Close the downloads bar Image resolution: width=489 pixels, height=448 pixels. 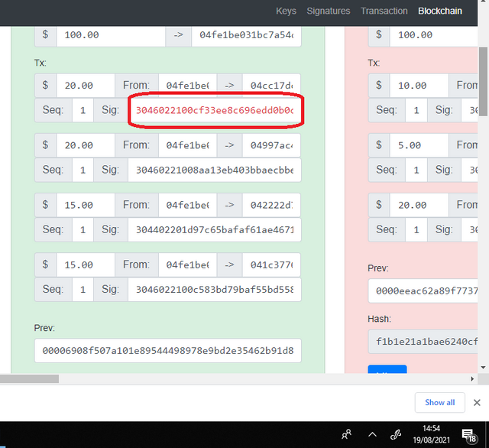coord(477,402)
